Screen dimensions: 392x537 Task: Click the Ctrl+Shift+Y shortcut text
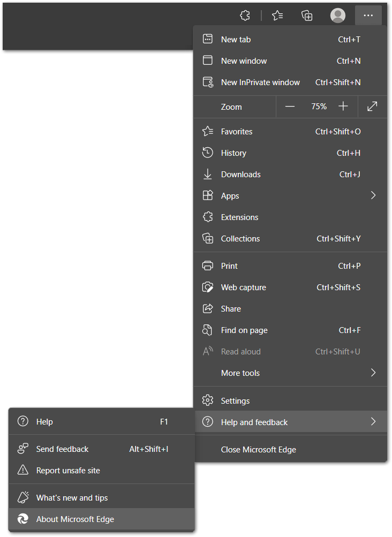pyautogui.click(x=338, y=239)
